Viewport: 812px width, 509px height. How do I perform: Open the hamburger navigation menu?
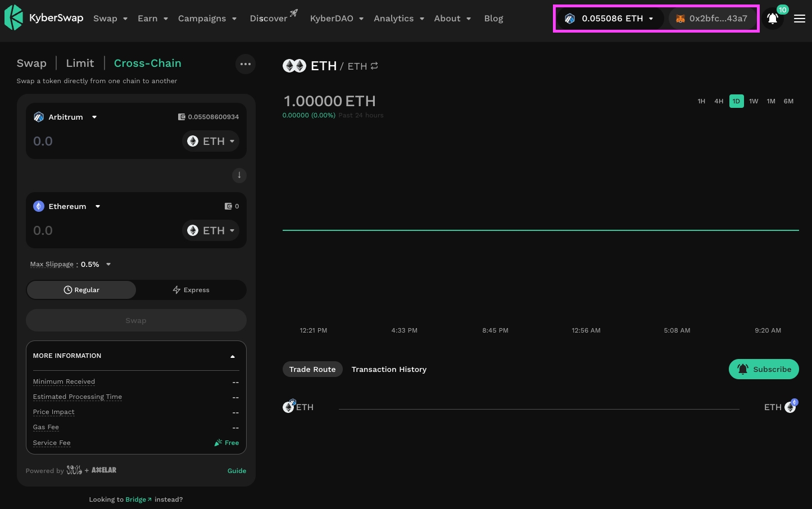click(799, 19)
